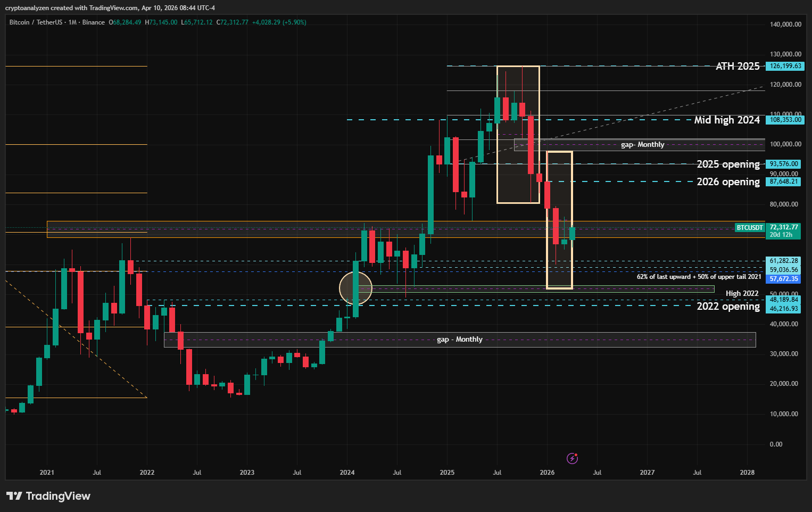Click the 2027 label on the time axis
Viewport: 812px width, 512px height.
pos(647,472)
